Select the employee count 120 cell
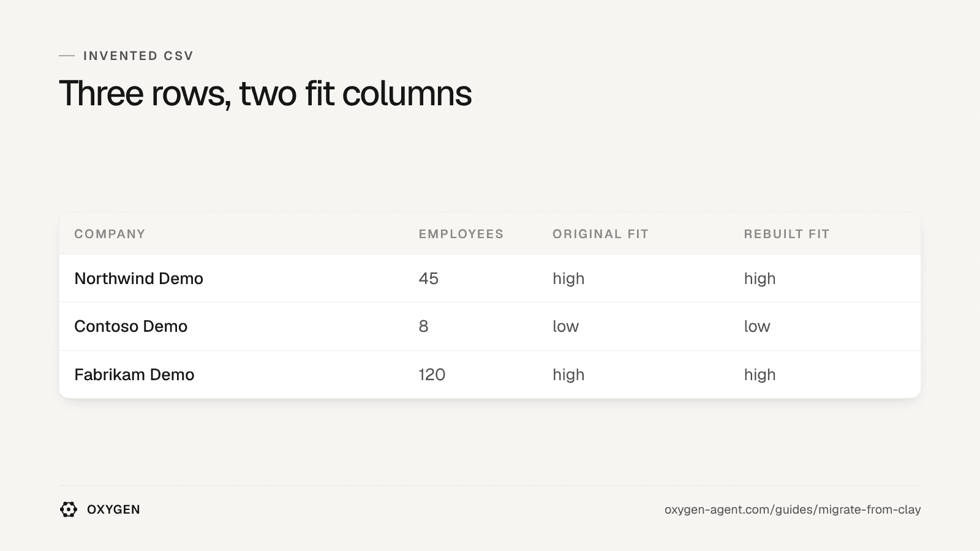 [x=432, y=375]
